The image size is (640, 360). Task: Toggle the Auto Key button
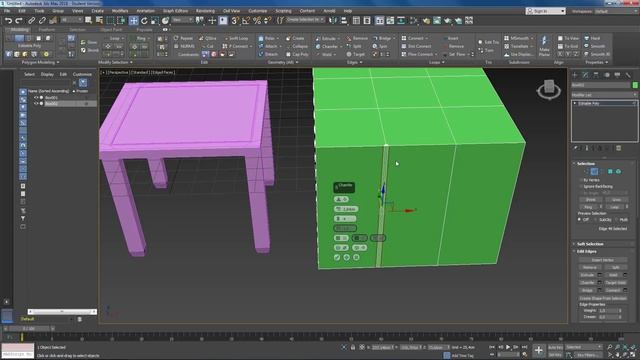coord(555,347)
